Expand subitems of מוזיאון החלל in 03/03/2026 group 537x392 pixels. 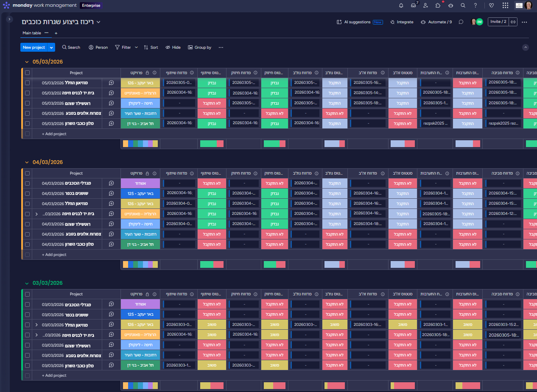tap(36, 325)
